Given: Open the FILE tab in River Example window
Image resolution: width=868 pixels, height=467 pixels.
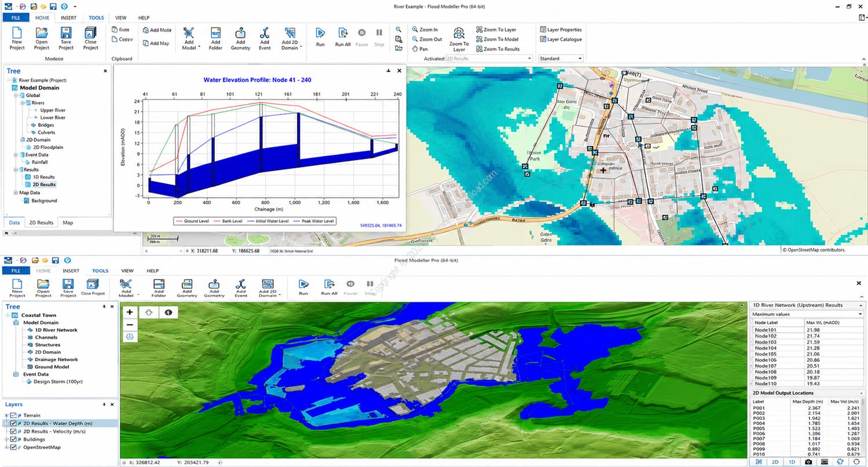Looking at the screenshot, I should tap(16, 18).
